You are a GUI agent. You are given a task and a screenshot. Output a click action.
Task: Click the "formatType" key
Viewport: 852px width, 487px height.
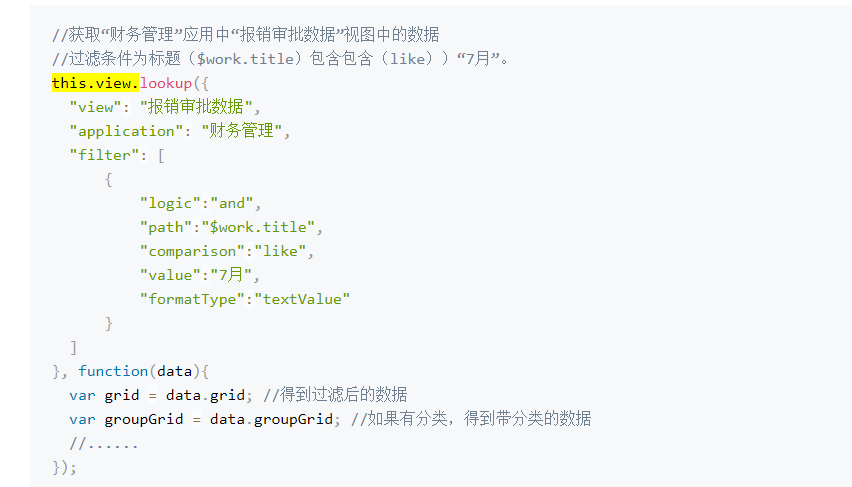(x=192, y=299)
